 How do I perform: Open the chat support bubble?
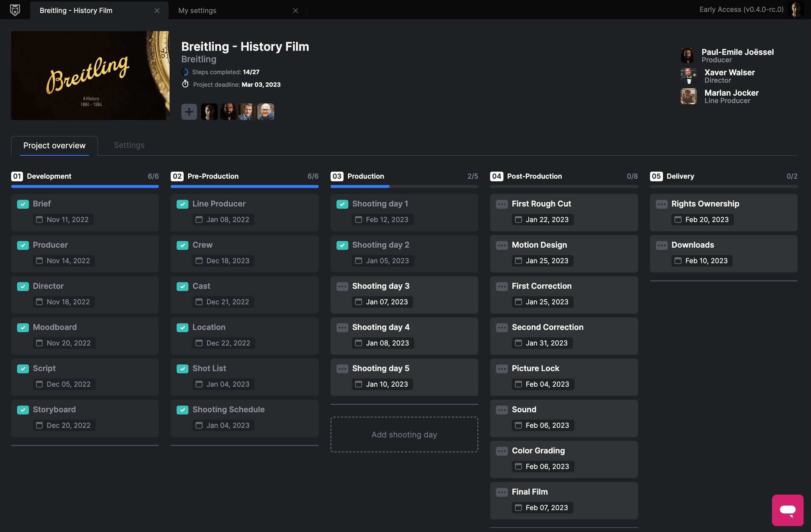coord(788,510)
